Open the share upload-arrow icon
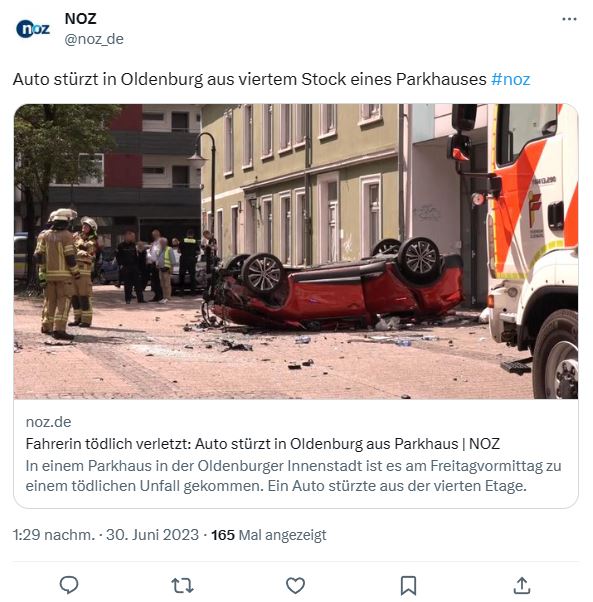The width and height of the screenshot is (593, 602). click(x=522, y=585)
